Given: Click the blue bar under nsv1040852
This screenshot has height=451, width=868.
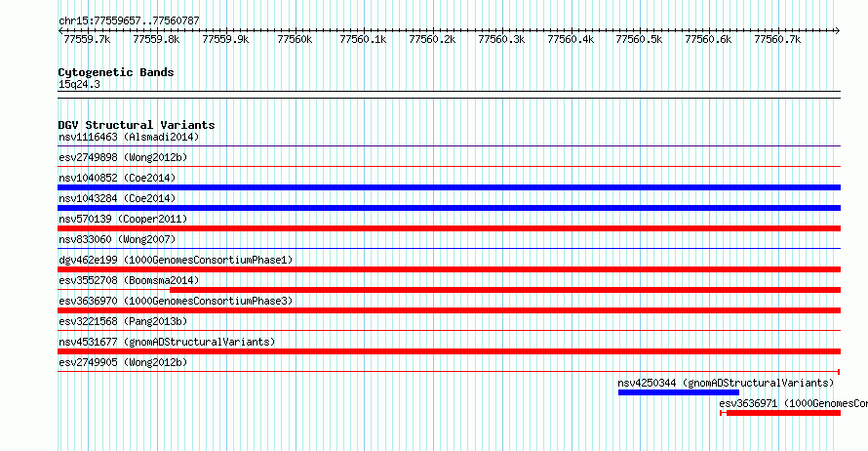Looking at the screenshot, I should (449, 187).
